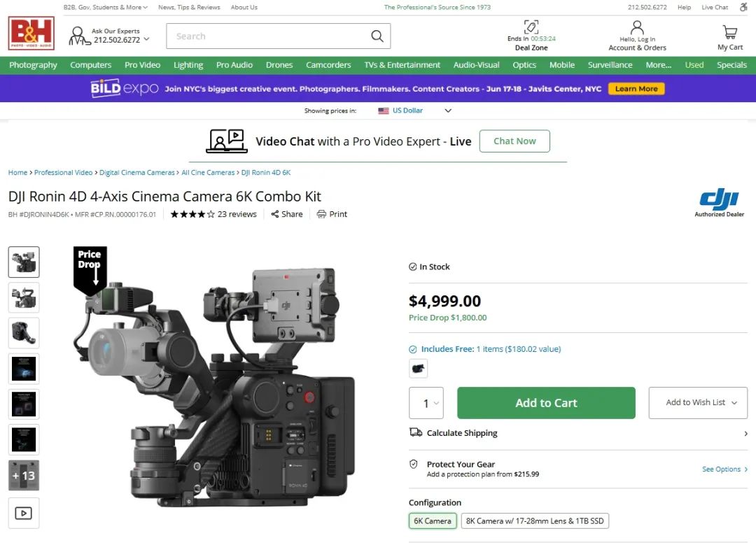Image resolution: width=756 pixels, height=545 pixels.
Task: Open Account & Orders user icon
Action: pos(637,27)
